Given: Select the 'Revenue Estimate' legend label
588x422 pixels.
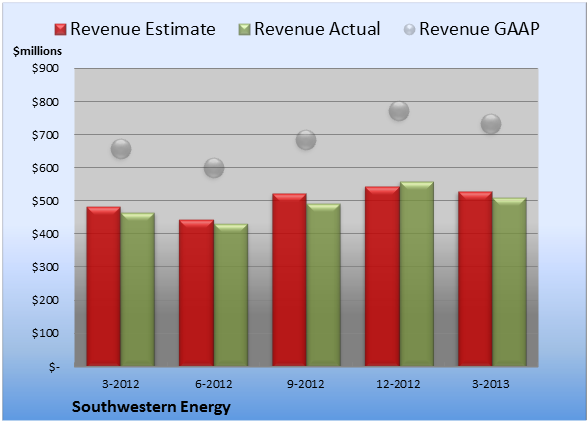Looking at the screenshot, I should (143, 29).
